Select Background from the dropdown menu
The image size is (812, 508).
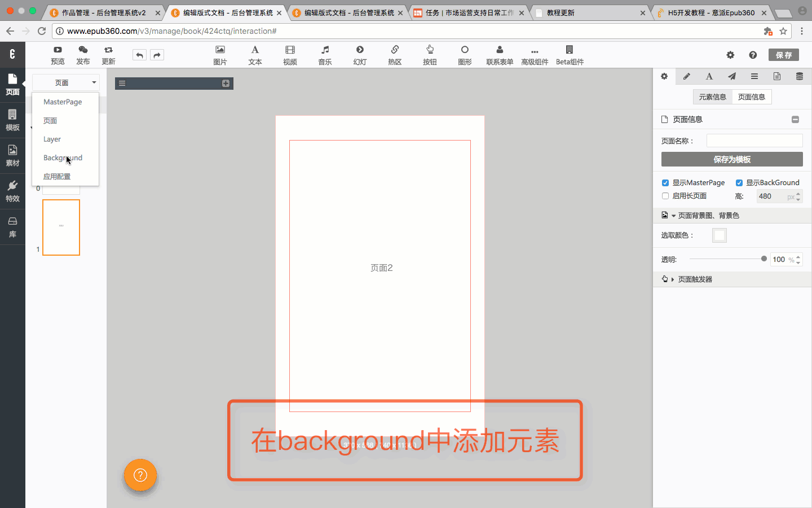pyautogui.click(x=63, y=158)
